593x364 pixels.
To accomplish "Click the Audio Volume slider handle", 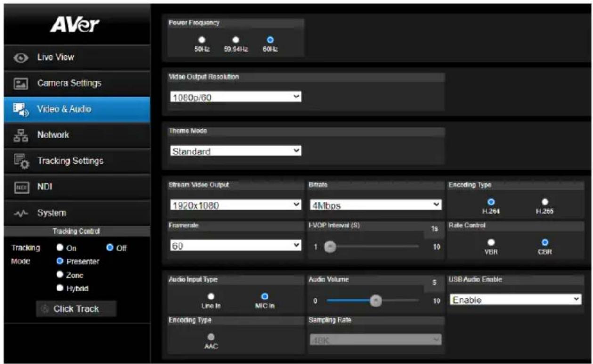I will 375,300.
